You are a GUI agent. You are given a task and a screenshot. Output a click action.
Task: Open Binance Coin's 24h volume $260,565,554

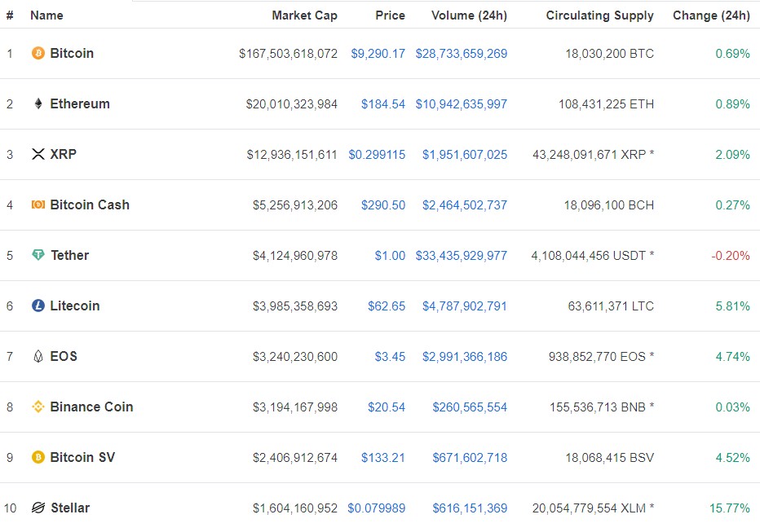click(x=470, y=407)
